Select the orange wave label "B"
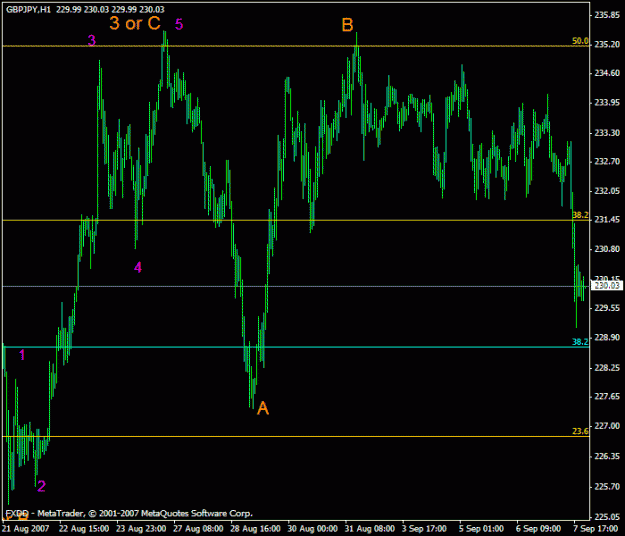625x536 pixels. (x=347, y=25)
